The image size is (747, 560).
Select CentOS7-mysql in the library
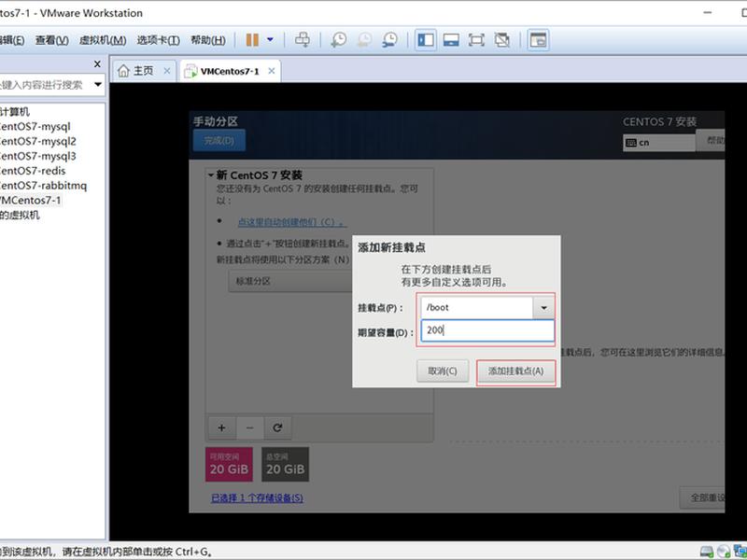tap(35, 126)
